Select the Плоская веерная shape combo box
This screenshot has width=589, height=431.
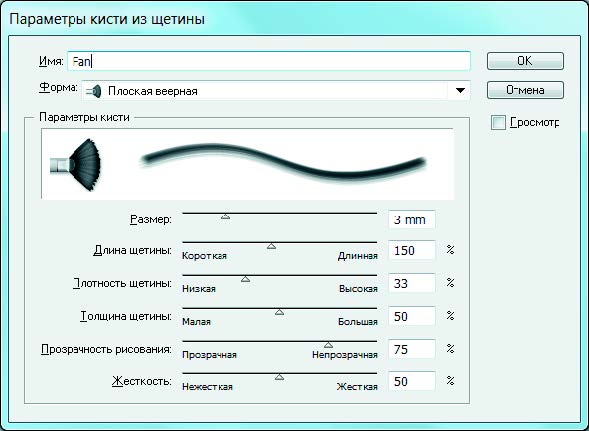276,91
